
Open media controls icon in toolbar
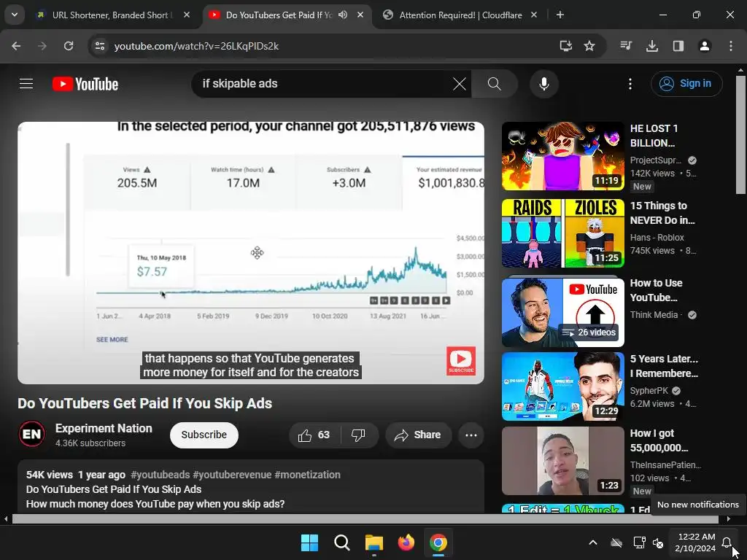coord(626,46)
